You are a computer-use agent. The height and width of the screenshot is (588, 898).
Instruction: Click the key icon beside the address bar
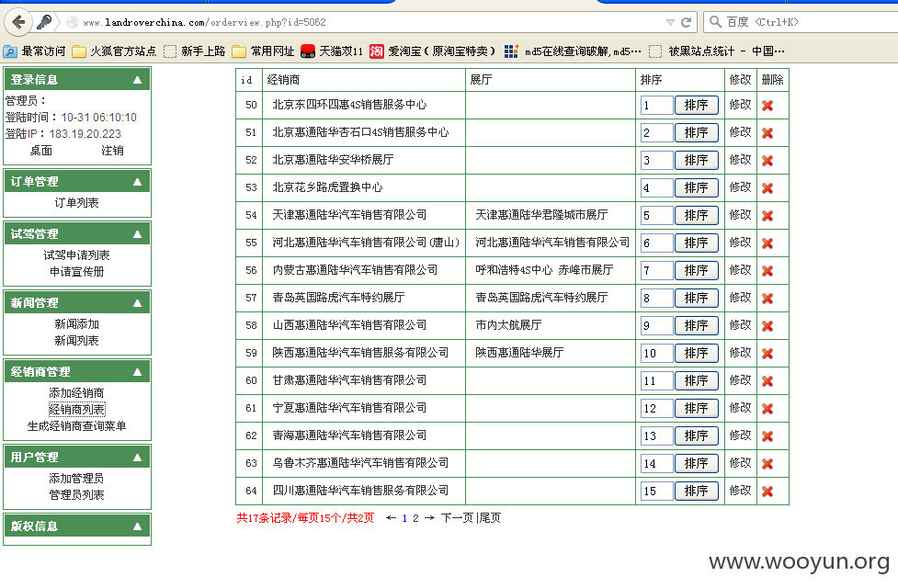[x=45, y=22]
